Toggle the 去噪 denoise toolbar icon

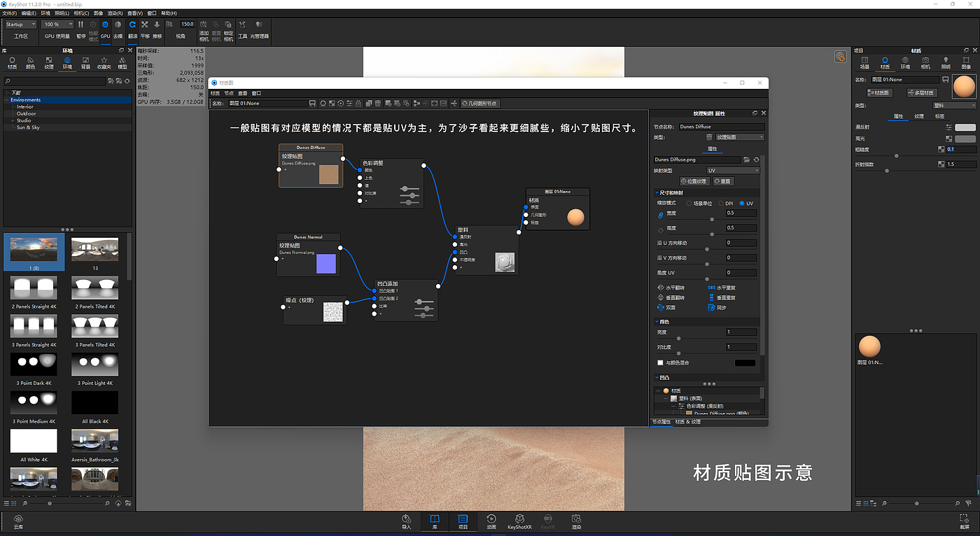click(118, 28)
